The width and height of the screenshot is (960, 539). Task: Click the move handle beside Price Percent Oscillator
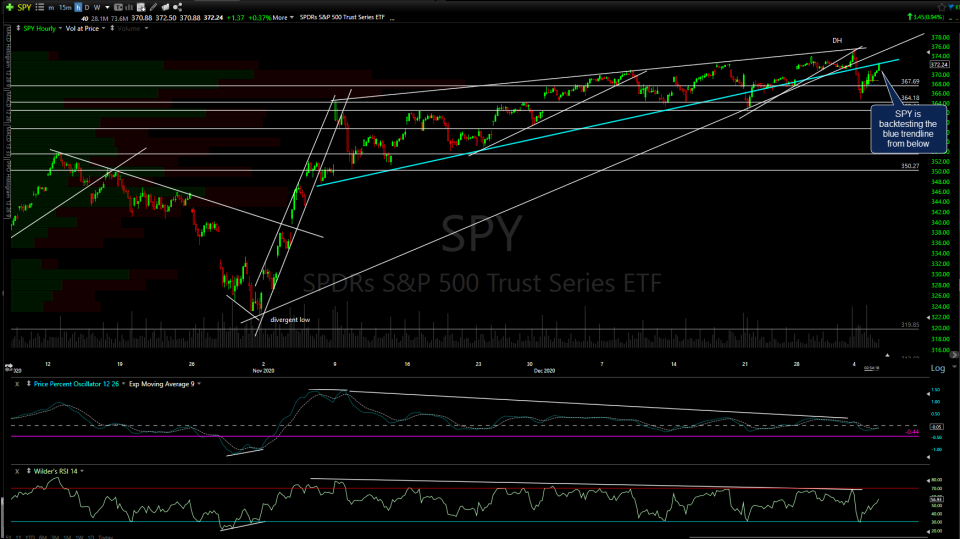28,384
